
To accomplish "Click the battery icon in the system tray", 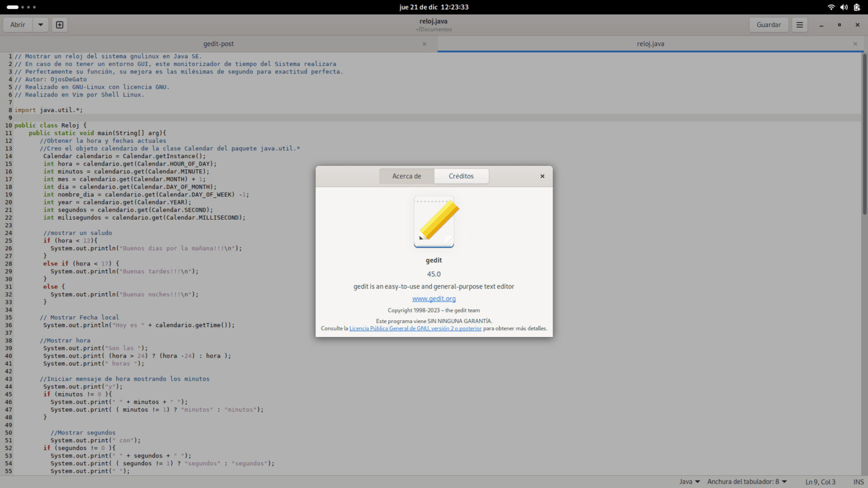I will click(x=858, y=7).
